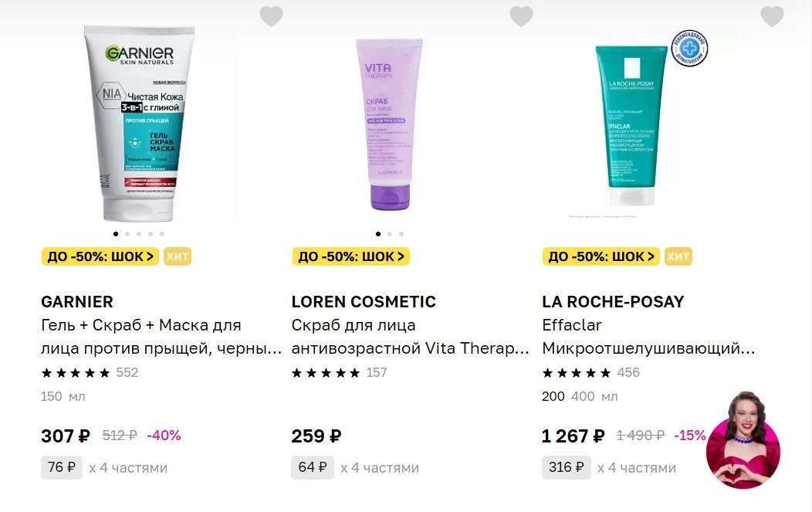Choose the 200 ml volume option
This screenshot has width=812, height=512.
553,396
